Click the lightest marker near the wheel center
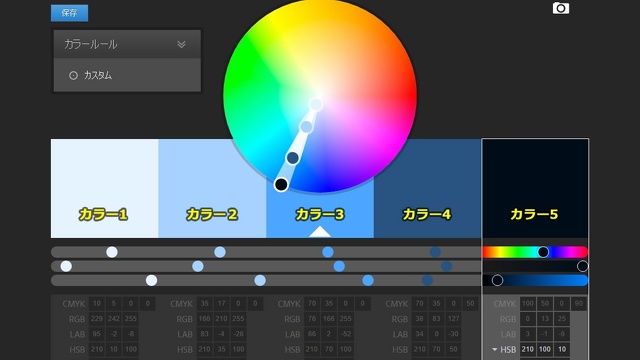 tap(316, 105)
